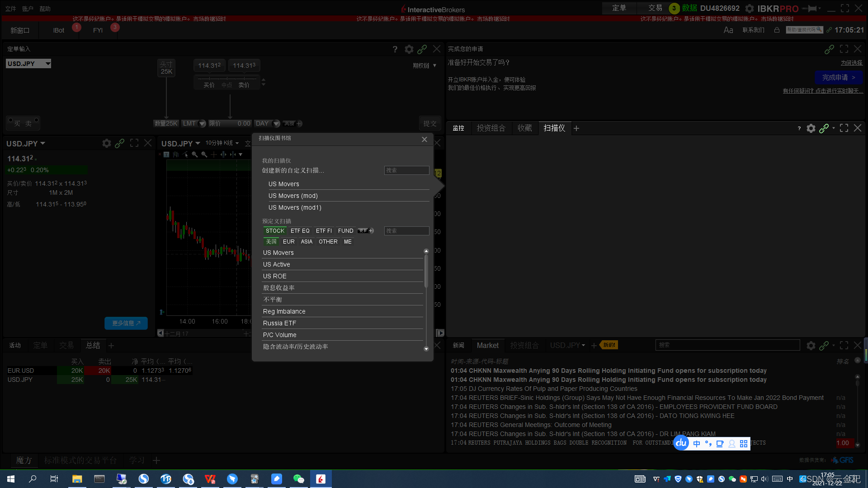Open news panel settings gear icon
The height and width of the screenshot is (488, 868).
(x=811, y=345)
